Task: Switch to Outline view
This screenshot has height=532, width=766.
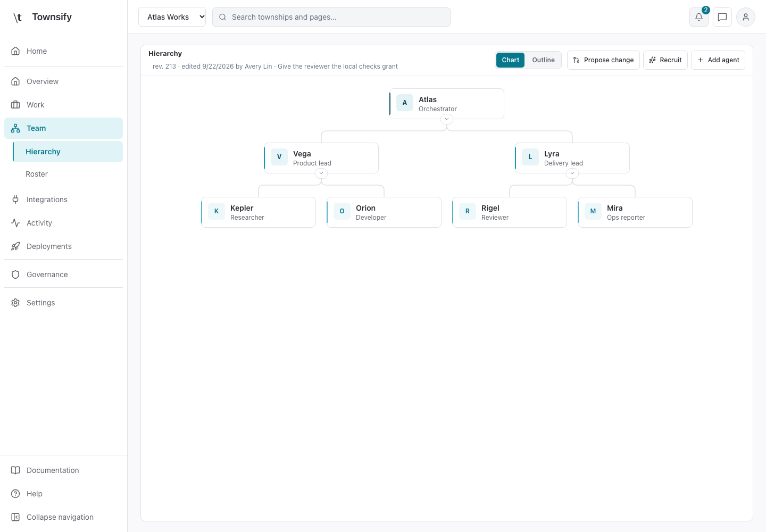Action: [543, 60]
